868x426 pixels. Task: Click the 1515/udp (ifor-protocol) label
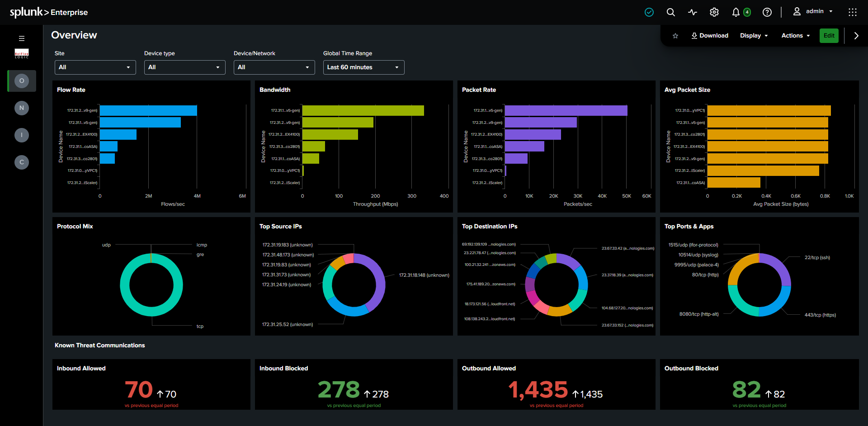pos(693,245)
